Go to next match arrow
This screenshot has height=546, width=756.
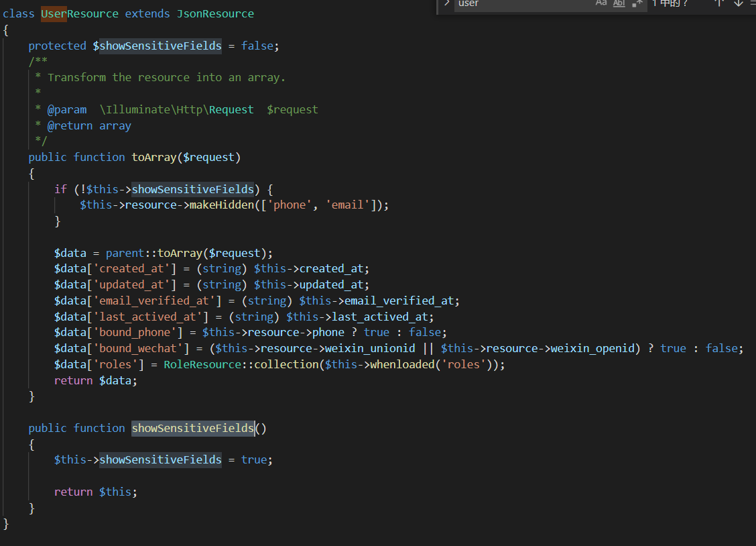coord(738,3)
